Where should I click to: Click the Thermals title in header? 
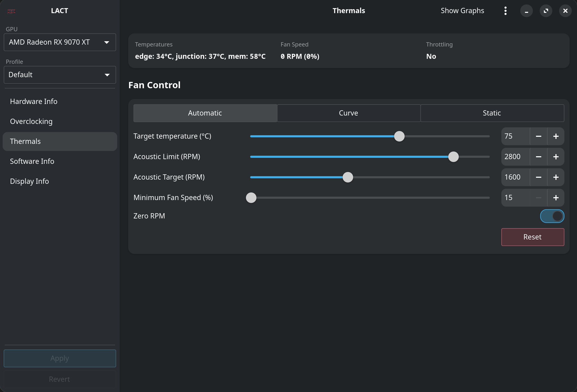tap(349, 11)
